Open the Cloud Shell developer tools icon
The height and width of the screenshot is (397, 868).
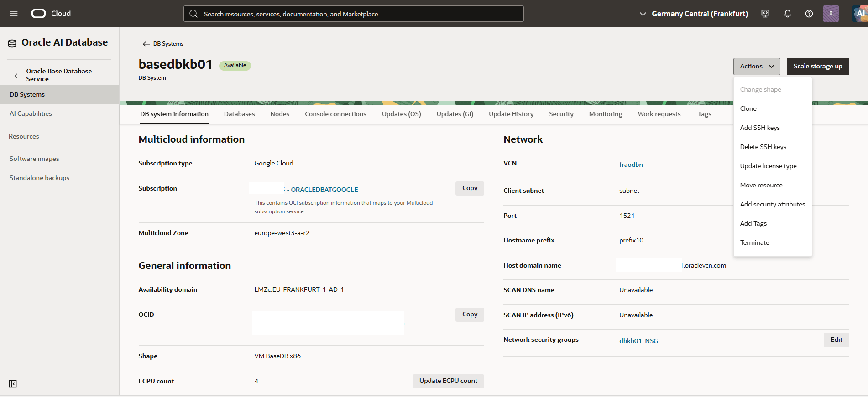pos(765,14)
